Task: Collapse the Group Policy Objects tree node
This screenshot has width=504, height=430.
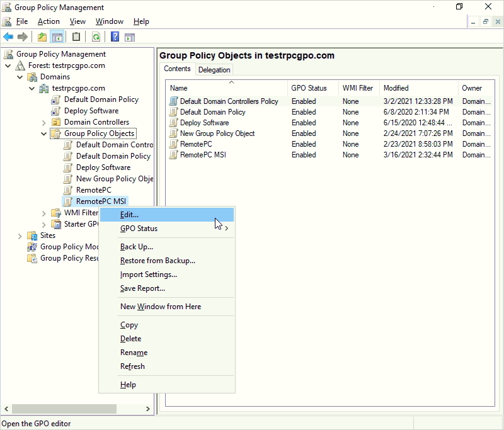Action: click(44, 133)
